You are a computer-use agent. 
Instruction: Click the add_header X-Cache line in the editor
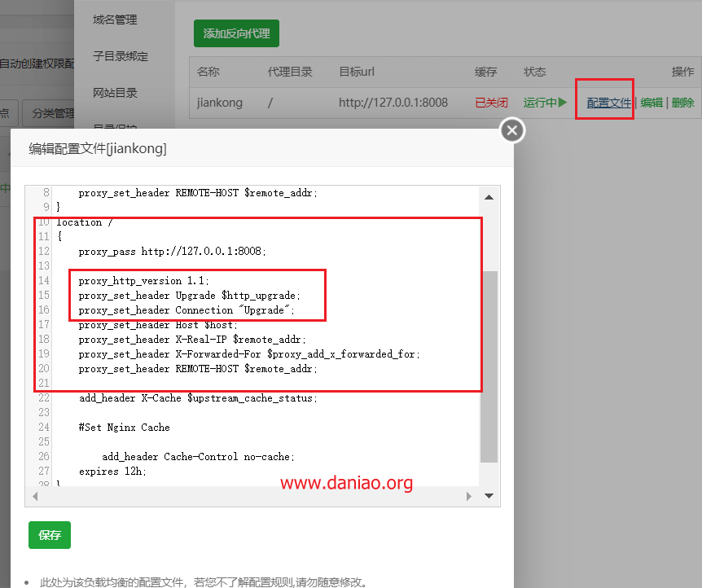coord(198,398)
